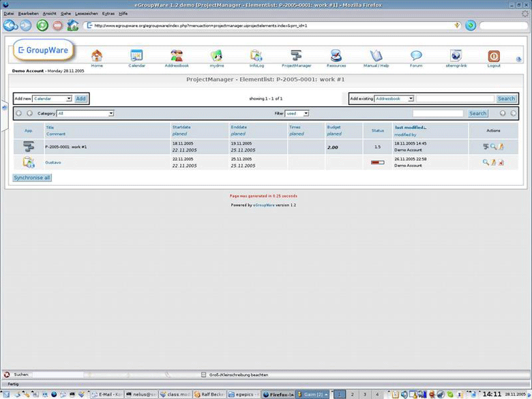532x399 pixels.
Task: Open the Forum app icon
Action: (416, 55)
